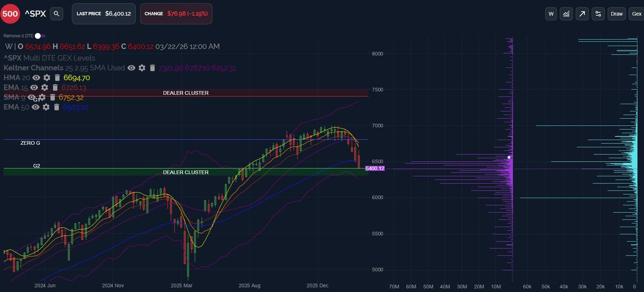This screenshot has width=644, height=292.
Task: Open SMA 9 settings gear
Action: point(41,97)
